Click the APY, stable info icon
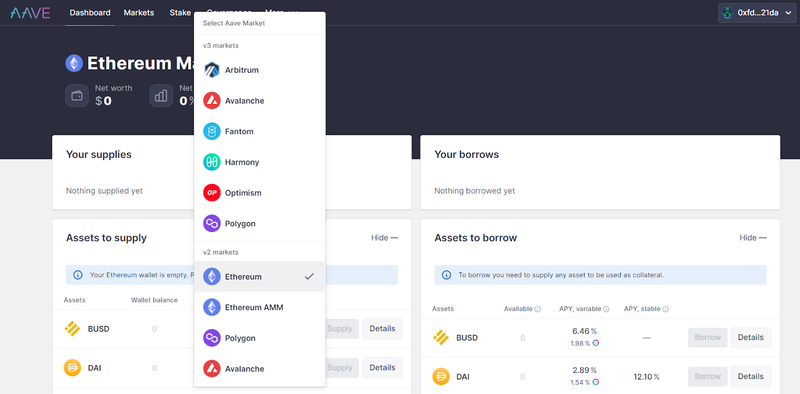 [x=666, y=309]
